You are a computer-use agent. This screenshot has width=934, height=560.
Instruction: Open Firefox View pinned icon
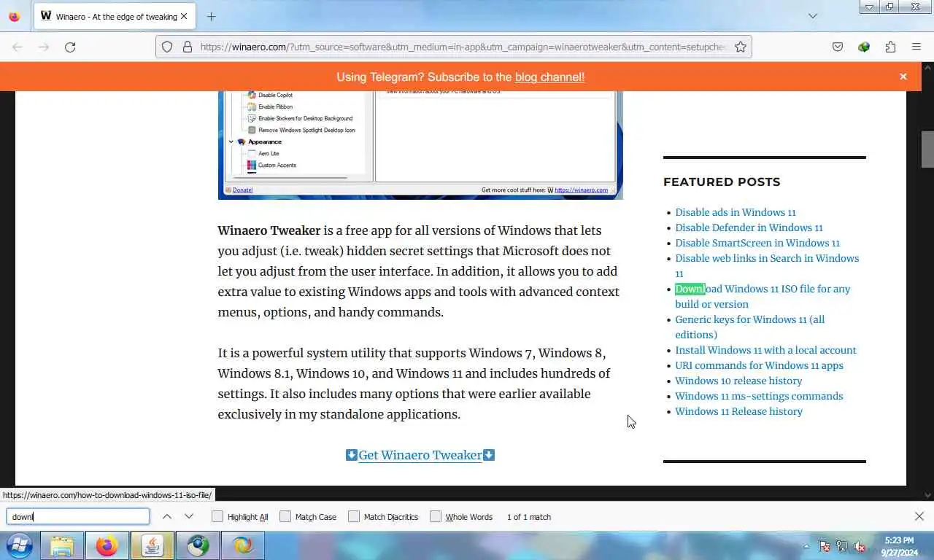pos(14,16)
